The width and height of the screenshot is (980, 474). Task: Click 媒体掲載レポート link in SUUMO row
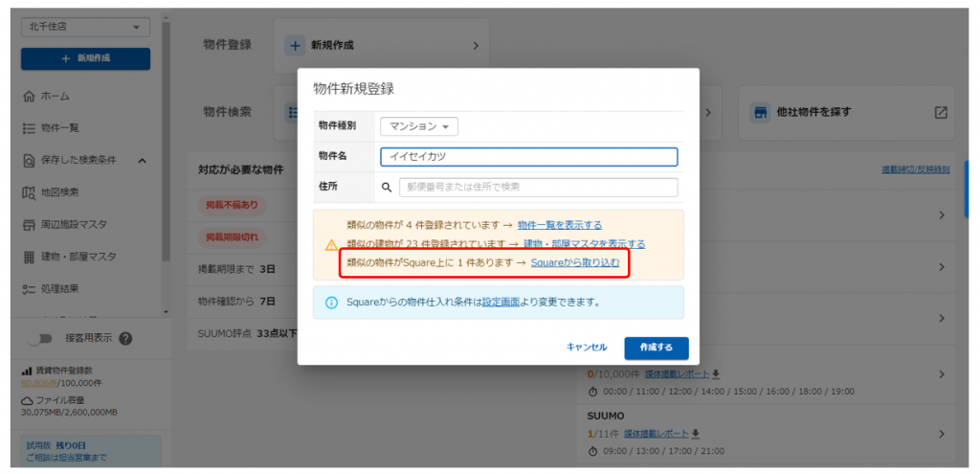[x=657, y=434]
